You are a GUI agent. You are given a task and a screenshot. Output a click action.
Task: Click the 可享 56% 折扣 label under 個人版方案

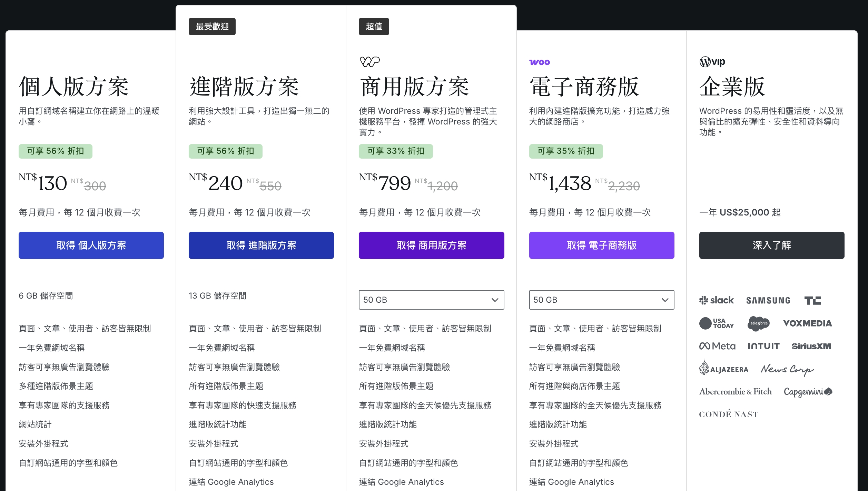click(56, 151)
